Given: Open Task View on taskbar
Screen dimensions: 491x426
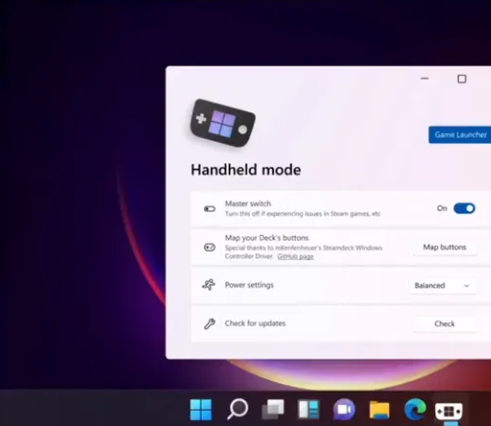Looking at the screenshot, I should coord(273,409).
